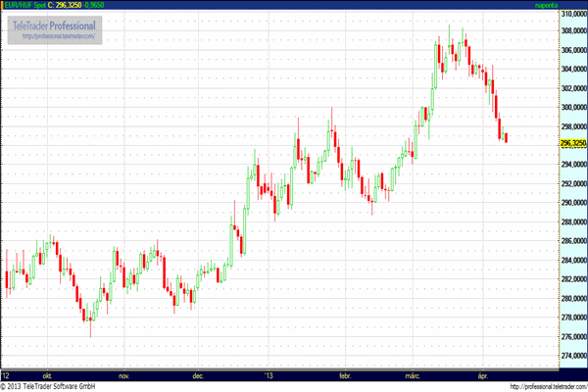Screen dimensions: 588x392
Task: Click the 'okt.' month marker on time axis
Action: click(x=47, y=375)
